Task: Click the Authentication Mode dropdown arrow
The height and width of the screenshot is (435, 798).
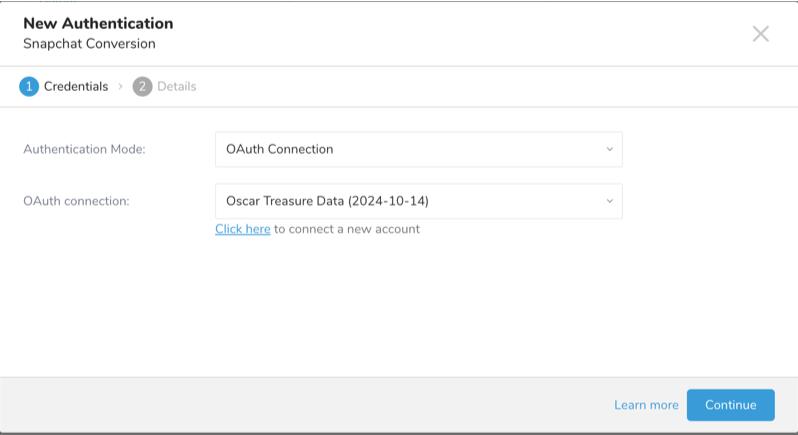Action: click(x=609, y=149)
